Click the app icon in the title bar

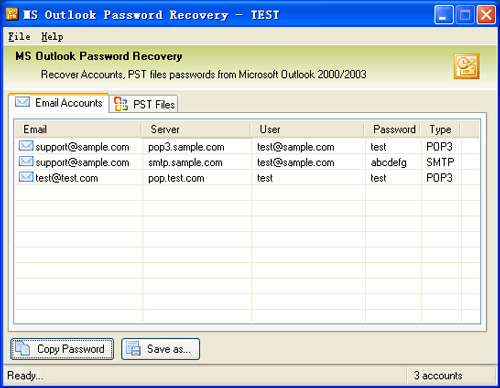[x=12, y=14]
